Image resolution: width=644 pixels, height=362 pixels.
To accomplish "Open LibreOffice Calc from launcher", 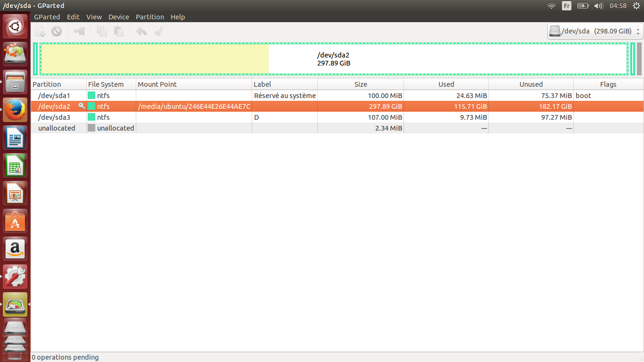I will pos(16,165).
